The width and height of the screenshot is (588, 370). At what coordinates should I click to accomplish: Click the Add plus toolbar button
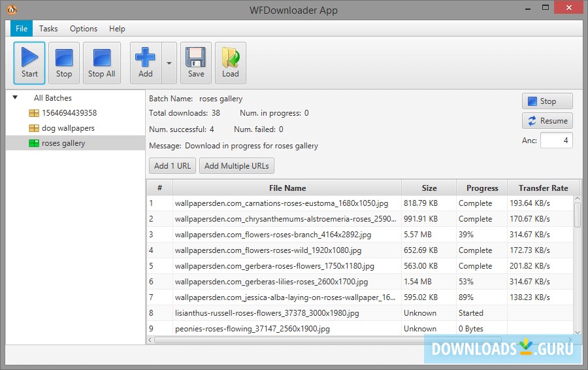point(146,63)
